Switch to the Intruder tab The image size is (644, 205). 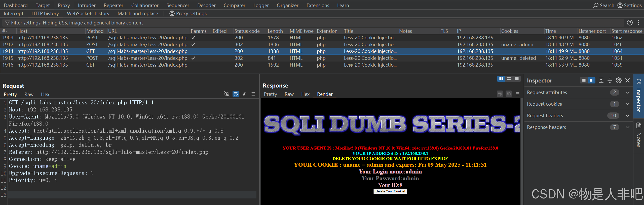click(87, 5)
